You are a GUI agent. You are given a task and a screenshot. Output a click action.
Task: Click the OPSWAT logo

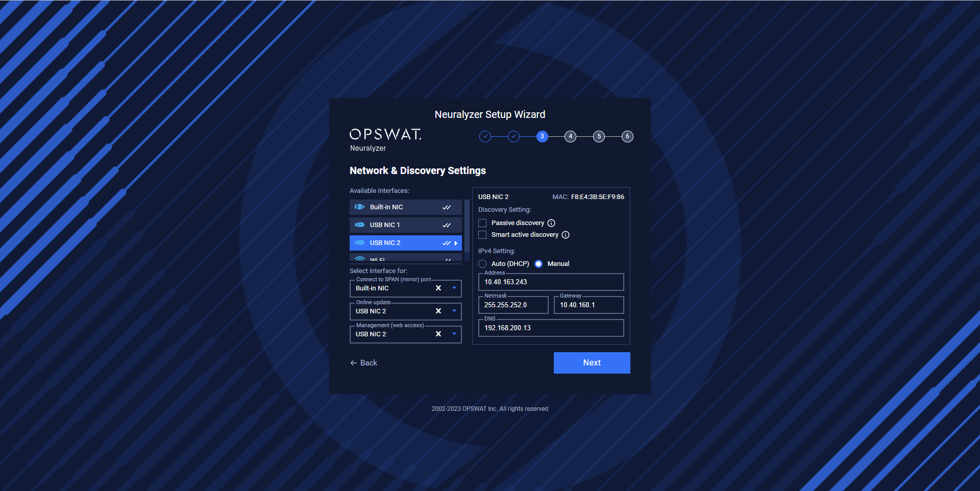click(385, 134)
